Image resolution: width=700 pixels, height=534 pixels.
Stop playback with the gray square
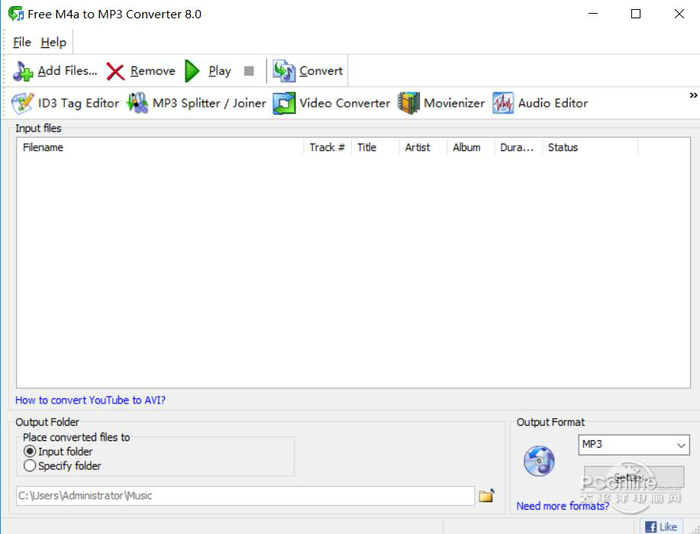(249, 71)
